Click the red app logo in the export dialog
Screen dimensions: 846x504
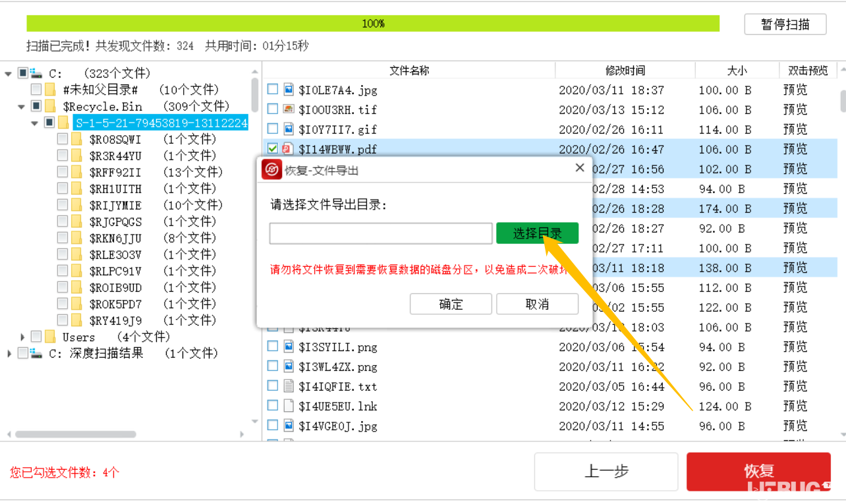click(271, 169)
